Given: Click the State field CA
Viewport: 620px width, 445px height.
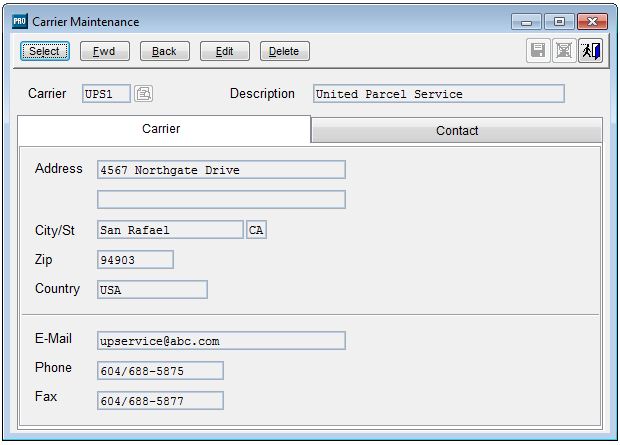Looking at the screenshot, I should pos(256,229).
